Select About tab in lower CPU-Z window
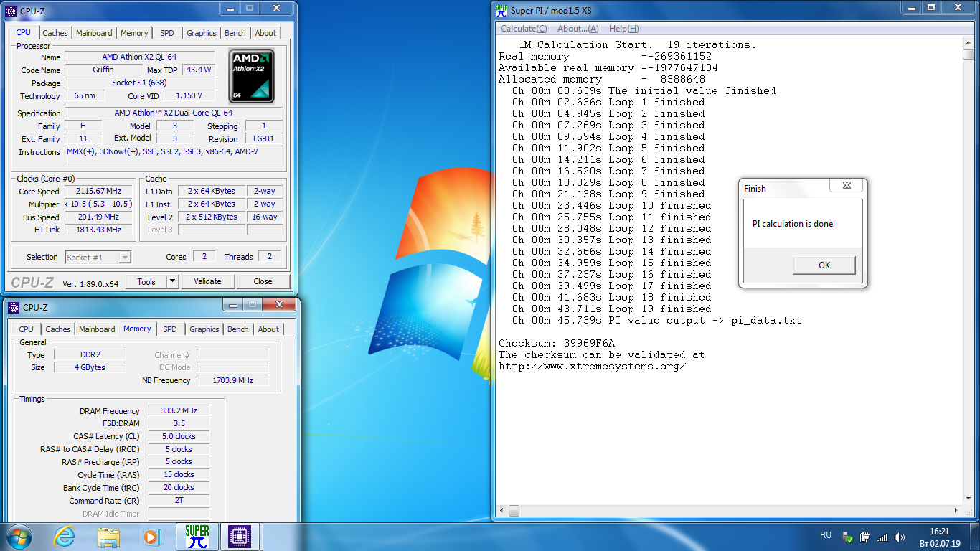Screen dimensions: 980x551 click(x=268, y=329)
